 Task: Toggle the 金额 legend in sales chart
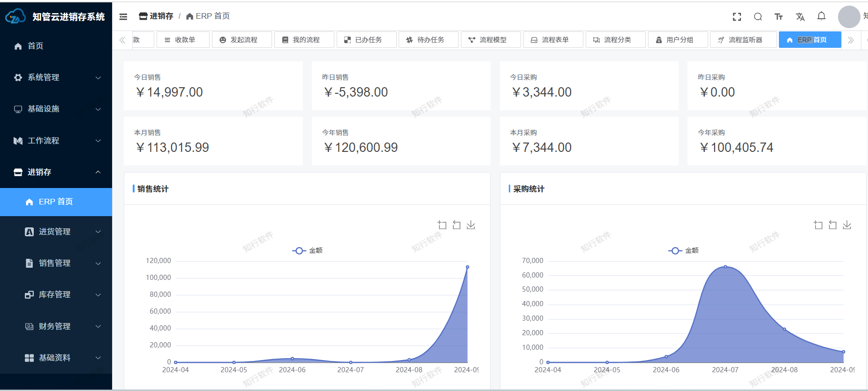308,250
